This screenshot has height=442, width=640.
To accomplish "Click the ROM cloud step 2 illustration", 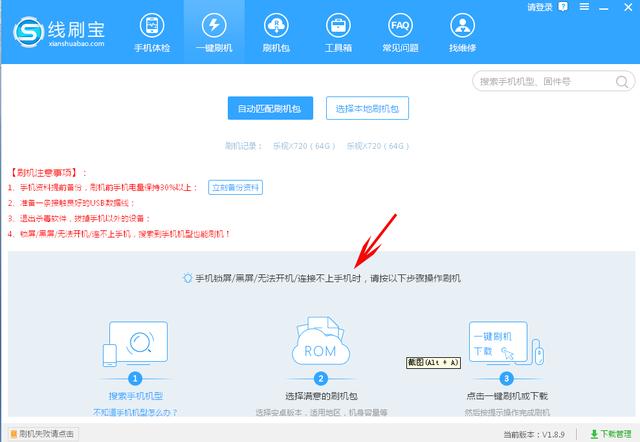I will click(321, 342).
